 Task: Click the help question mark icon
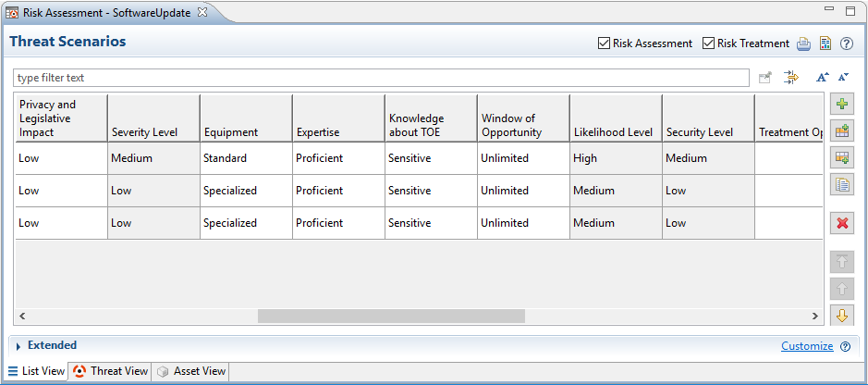pos(846,43)
